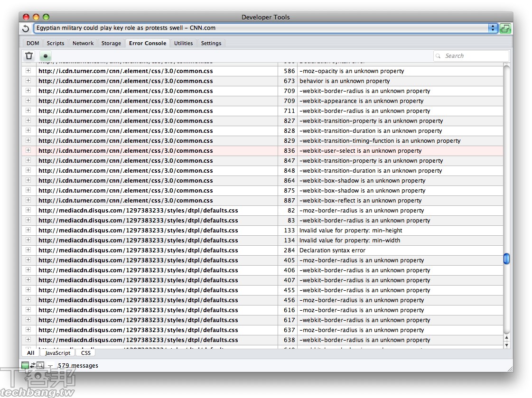This screenshot has height=398, width=532.
Task: Click the two-arrows icon in the status bar
Action: 33,365
